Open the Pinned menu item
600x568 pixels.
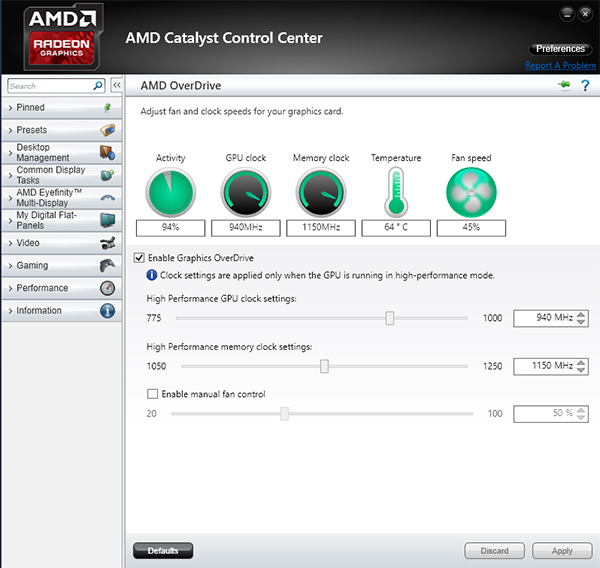point(62,108)
